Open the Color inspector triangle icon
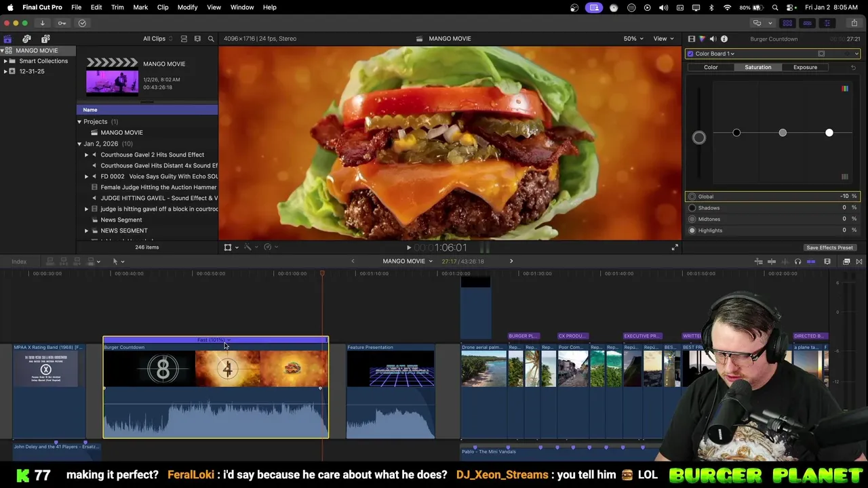This screenshot has width=868, height=488. [x=702, y=39]
